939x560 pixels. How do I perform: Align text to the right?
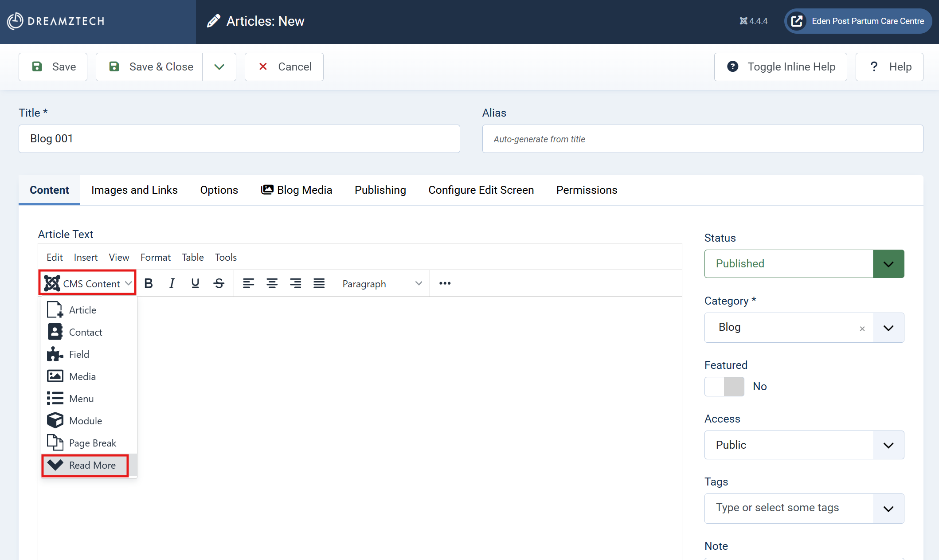[295, 283]
